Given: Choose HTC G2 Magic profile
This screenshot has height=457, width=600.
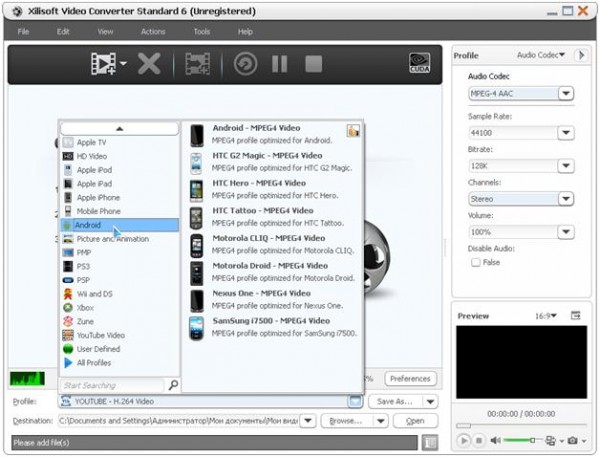Looking at the screenshot, I should click(x=274, y=162).
